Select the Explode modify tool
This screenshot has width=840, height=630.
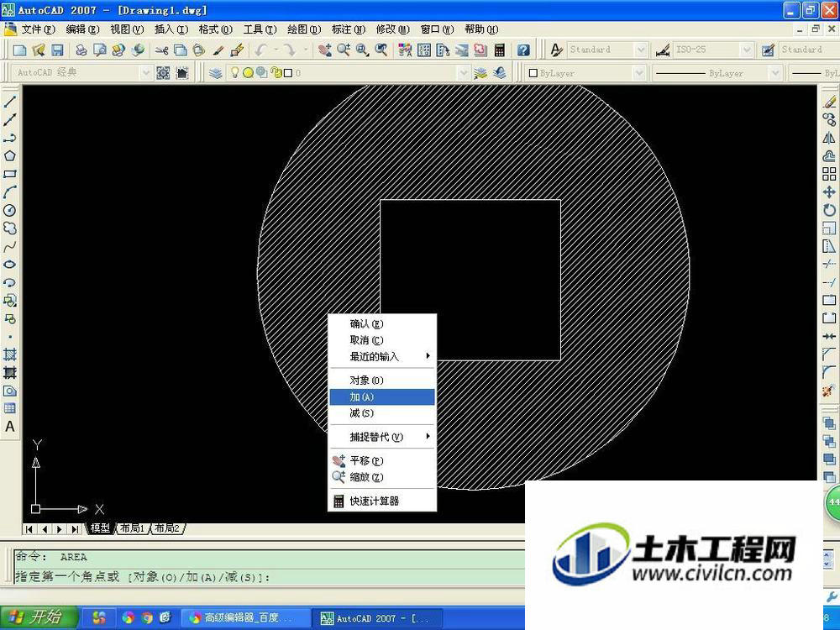tap(829, 390)
